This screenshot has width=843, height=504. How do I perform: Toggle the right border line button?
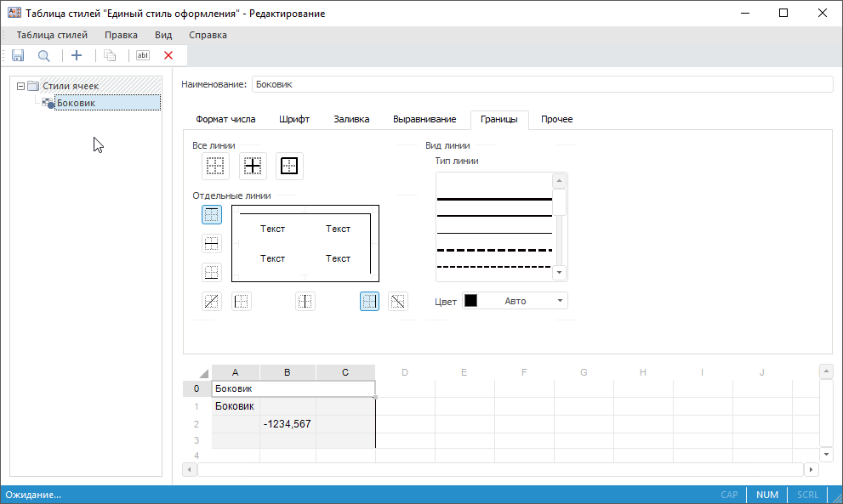click(x=369, y=301)
